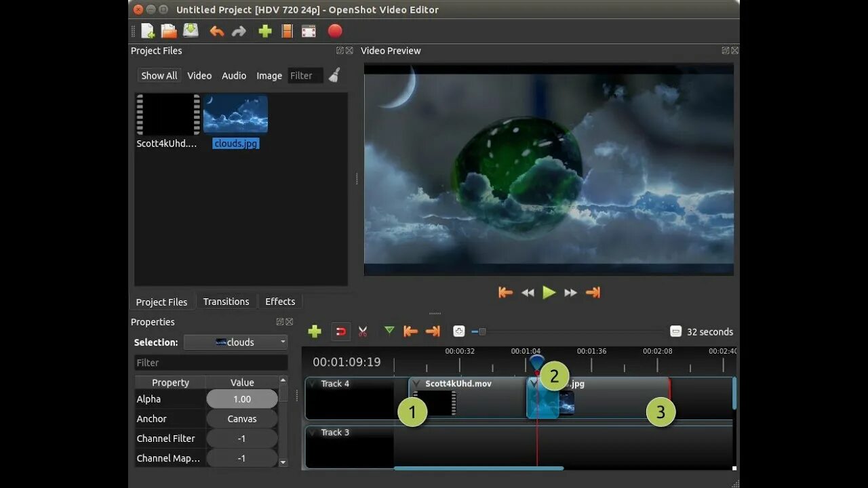Clear the project files filter with broom
Viewport: 868px width, 488px height.
click(334, 75)
